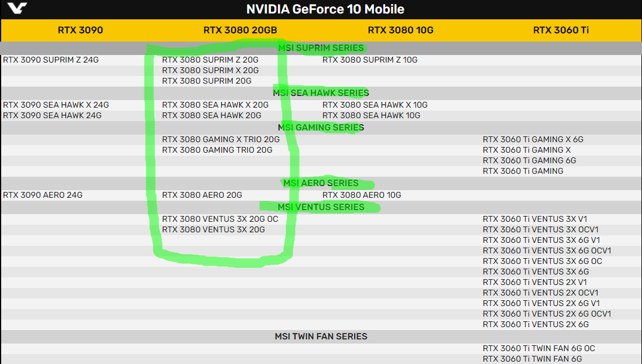Click RTX 3090 SEA HAWK X 24G
The height and width of the screenshot is (364, 642).
(x=56, y=105)
